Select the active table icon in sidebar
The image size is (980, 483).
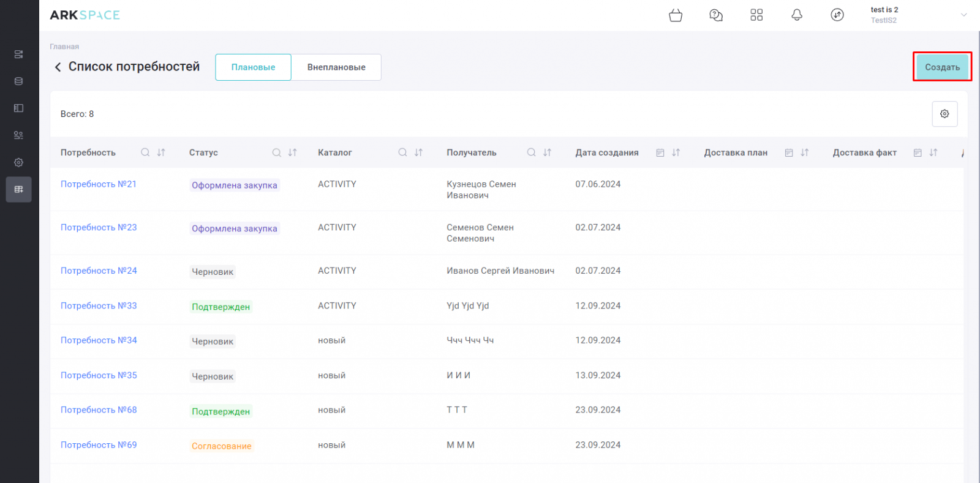[19, 189]
